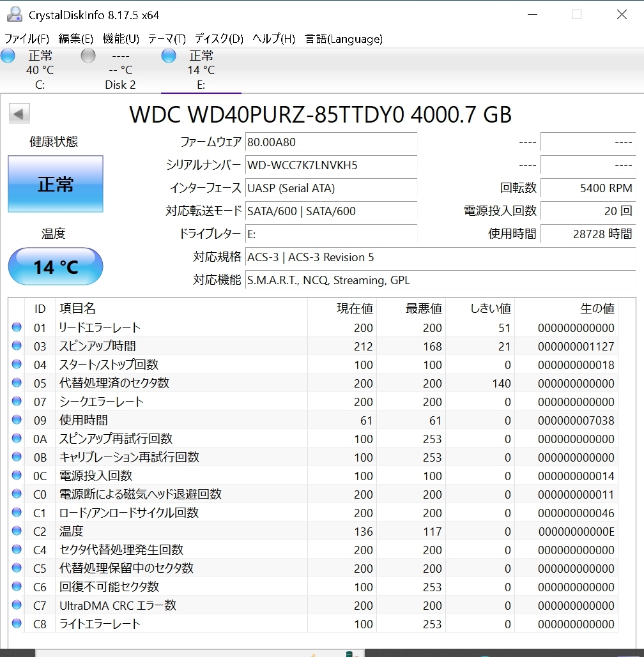Click the transfer mode field SATA/600
This screenshot has height=657, width=644.
tap(331, 211)
